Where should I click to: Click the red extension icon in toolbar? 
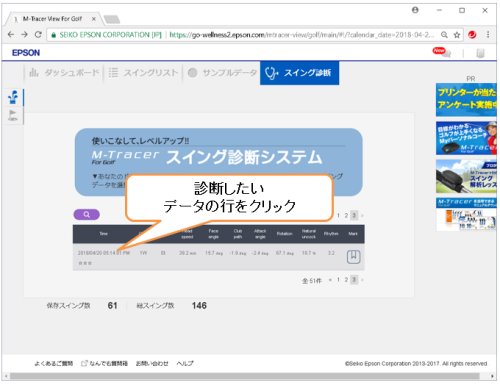point(472,35)
